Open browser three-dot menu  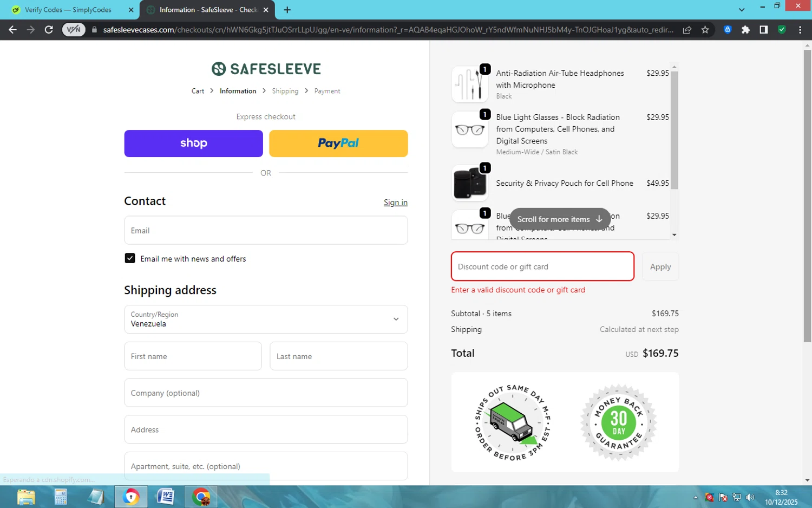pyautogui.click(x=800, y=30)
